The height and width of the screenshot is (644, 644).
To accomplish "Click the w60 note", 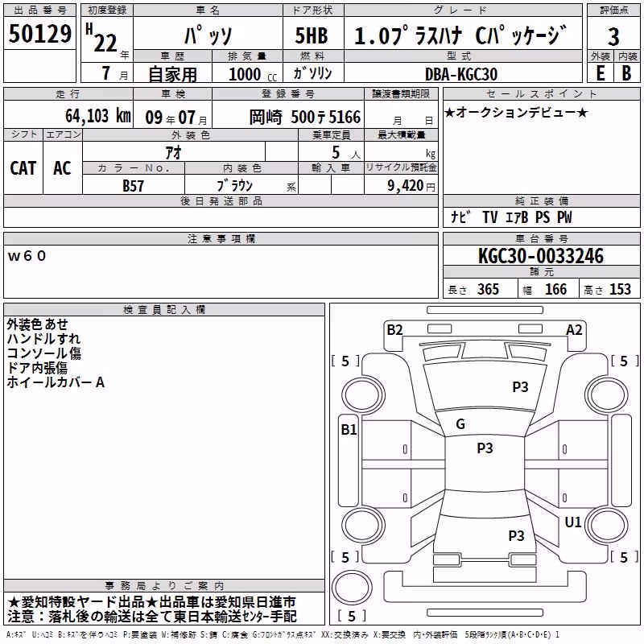I will click(x=27, y=256).
